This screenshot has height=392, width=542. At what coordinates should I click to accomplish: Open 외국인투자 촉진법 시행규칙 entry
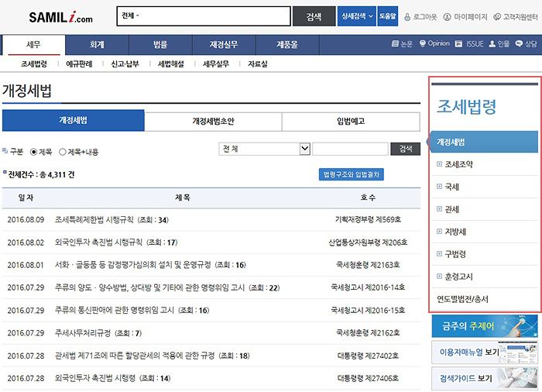pos(98,242)
